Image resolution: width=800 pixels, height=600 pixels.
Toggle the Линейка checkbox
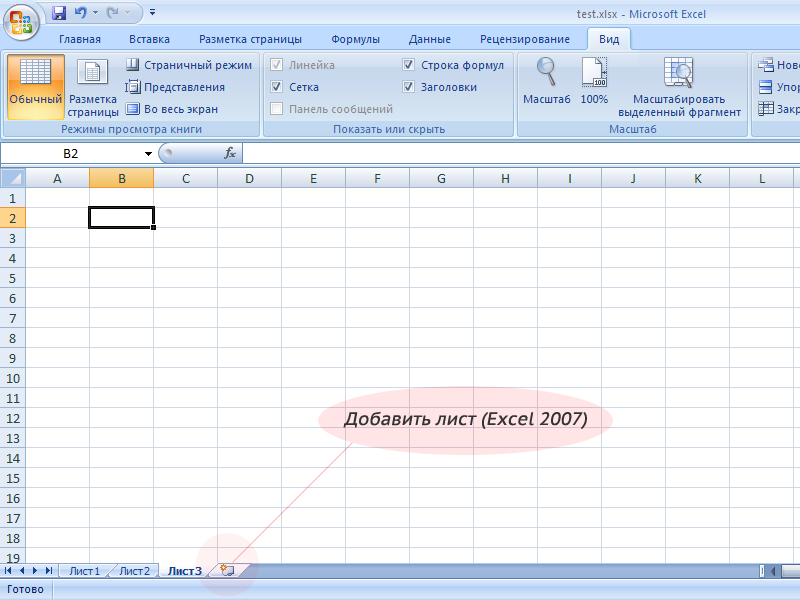[277, 65]
